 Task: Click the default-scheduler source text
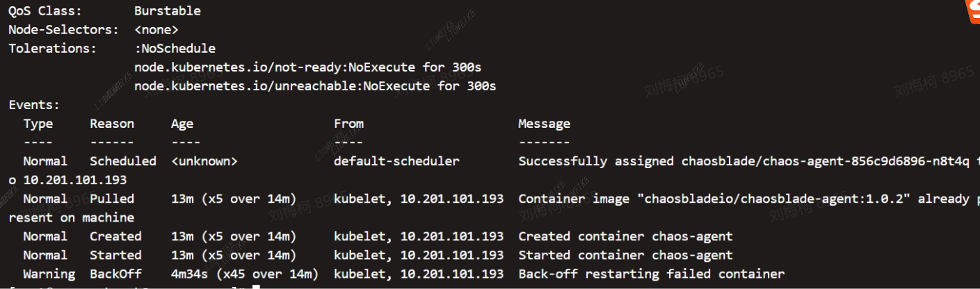(x=396, y=161)
